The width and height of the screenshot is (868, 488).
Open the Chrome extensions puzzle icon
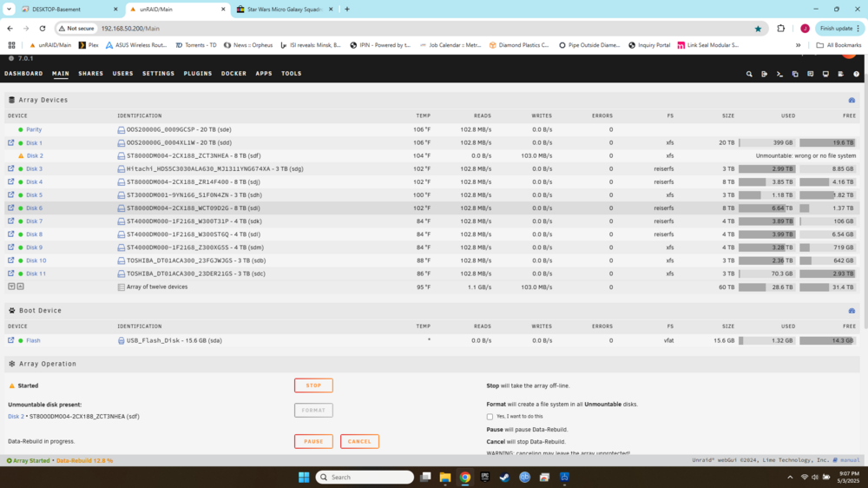click(x=781, y=29)
